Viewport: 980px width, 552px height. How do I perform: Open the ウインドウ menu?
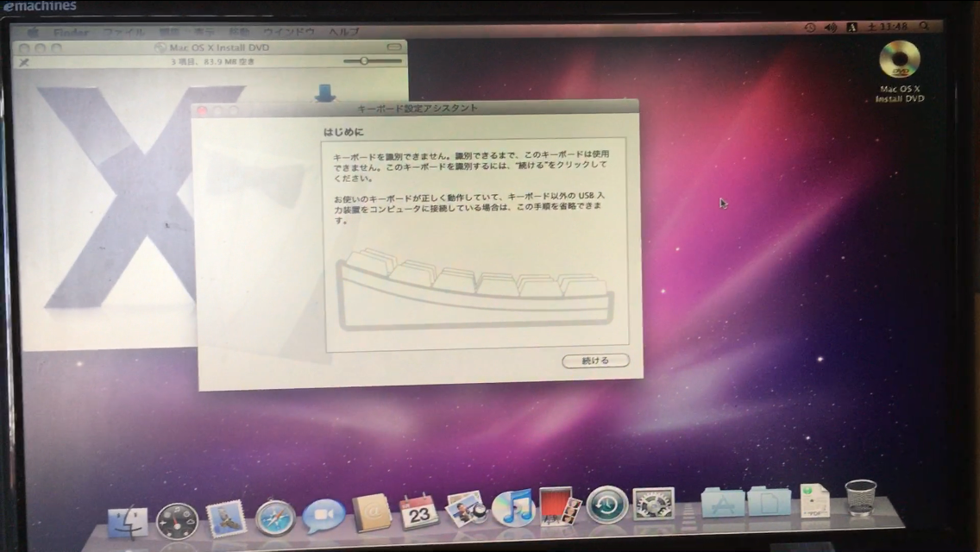click(x=288, y=31)
